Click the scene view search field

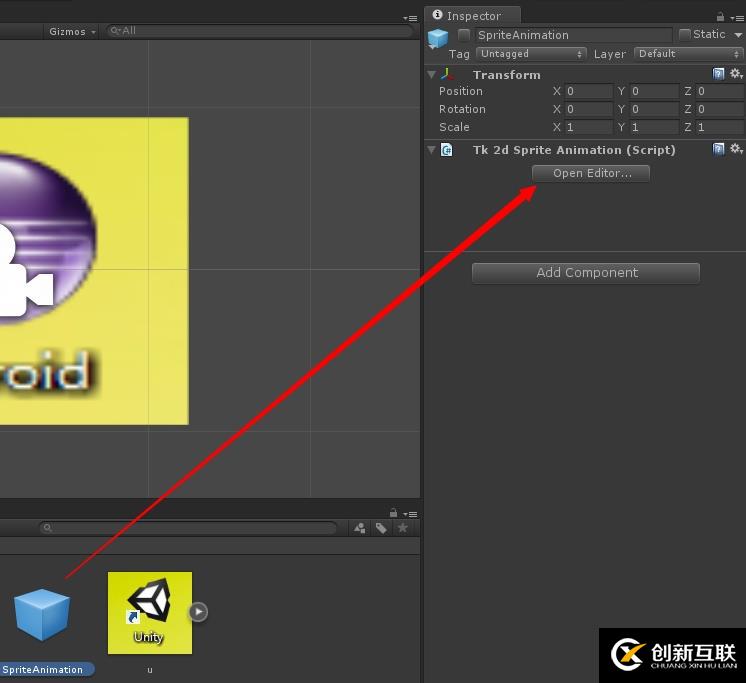[259, 31]
